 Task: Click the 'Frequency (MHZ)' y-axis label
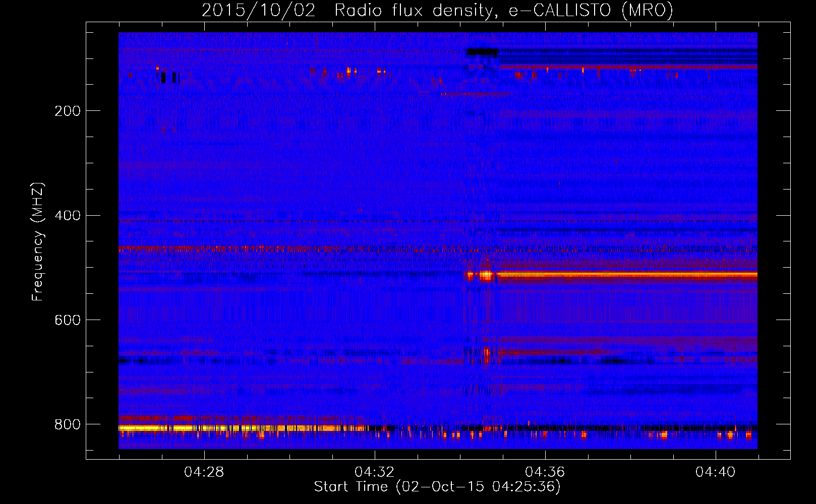tap(38, 242)
